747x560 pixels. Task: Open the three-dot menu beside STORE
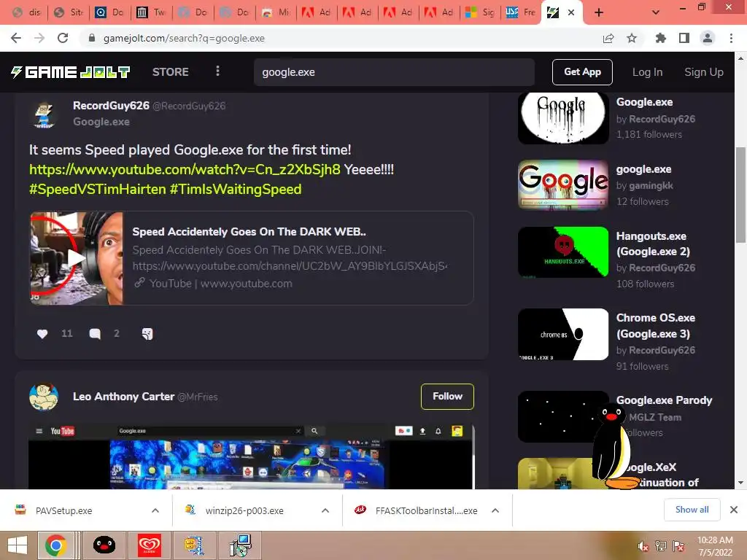coord(217,71)
